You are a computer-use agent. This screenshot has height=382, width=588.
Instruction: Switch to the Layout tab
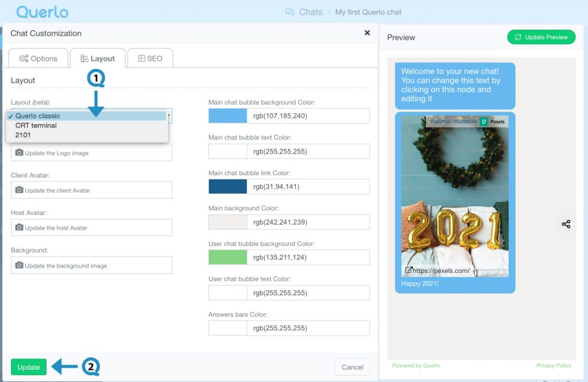(98, 58)
